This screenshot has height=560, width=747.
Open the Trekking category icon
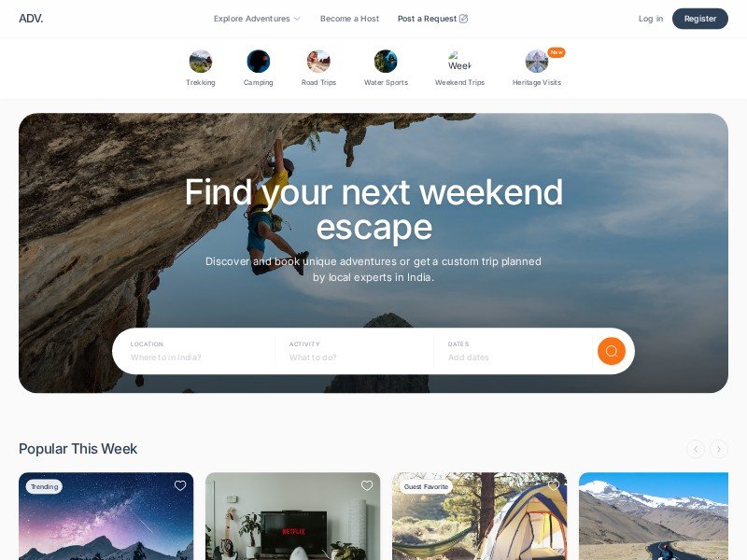pyautogui.click(x=200, y=62)
